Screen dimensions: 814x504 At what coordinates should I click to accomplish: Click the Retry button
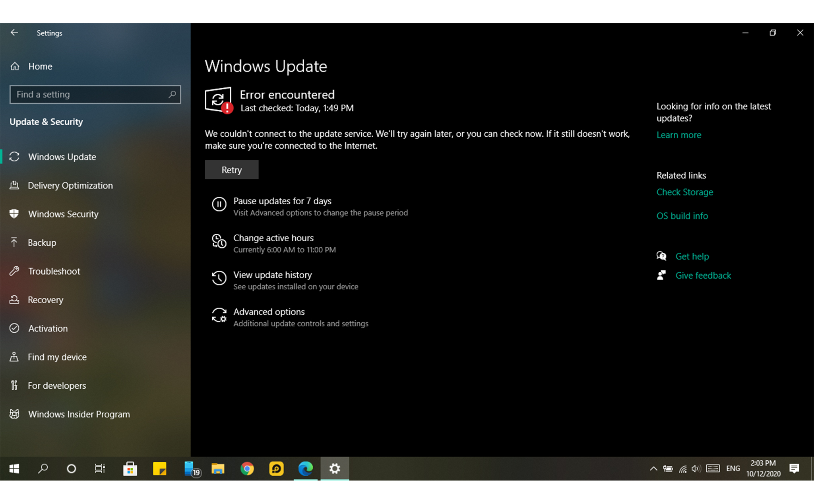point(231,170)
